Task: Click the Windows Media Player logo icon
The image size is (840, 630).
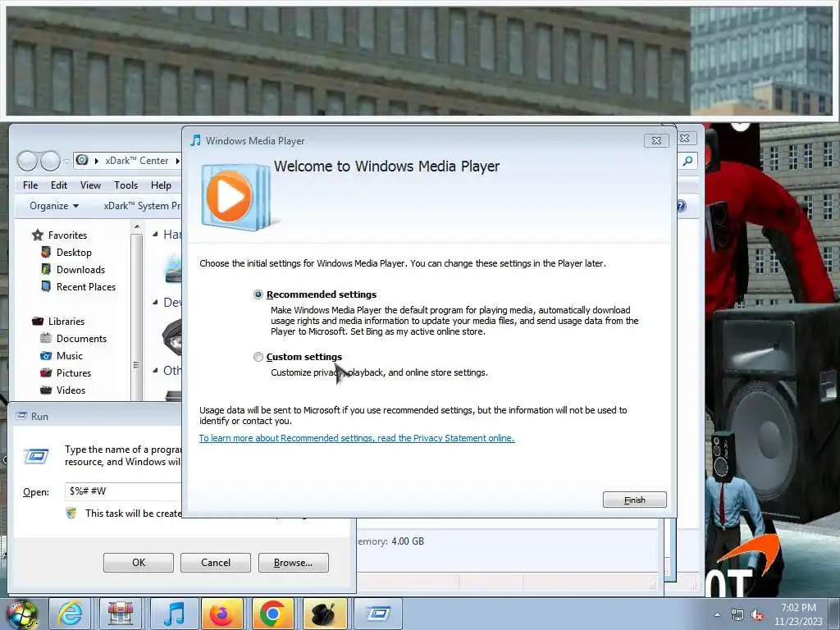Action: [x=235, y=197]
